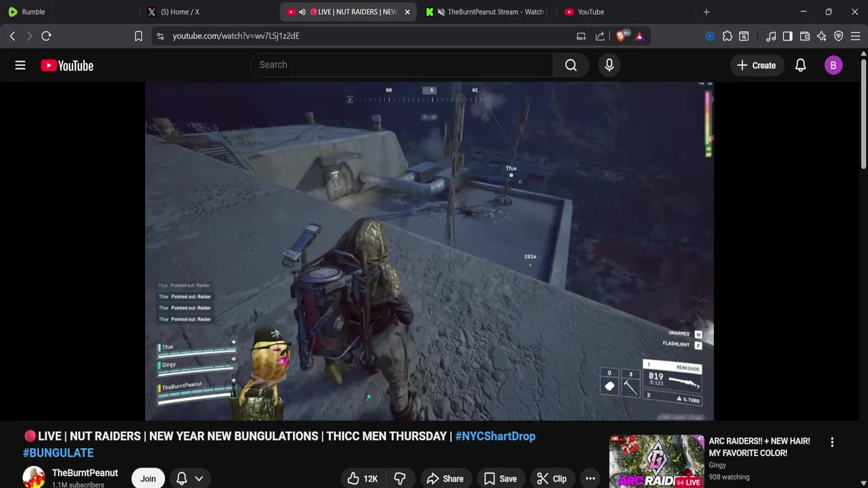The image size is (868, 488).
Task: Switch to the YouTube tab
Action: tap(624, 12)
